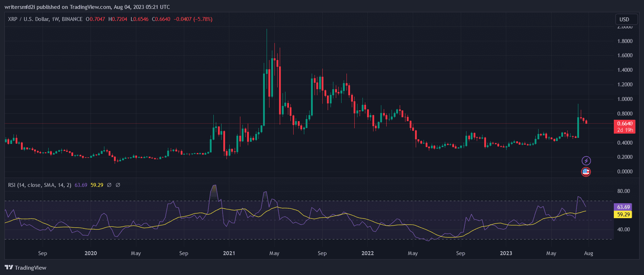This screenshot has width=644, height=275.
Task: Click the US flag economic event icon
Action: [586, 172]
